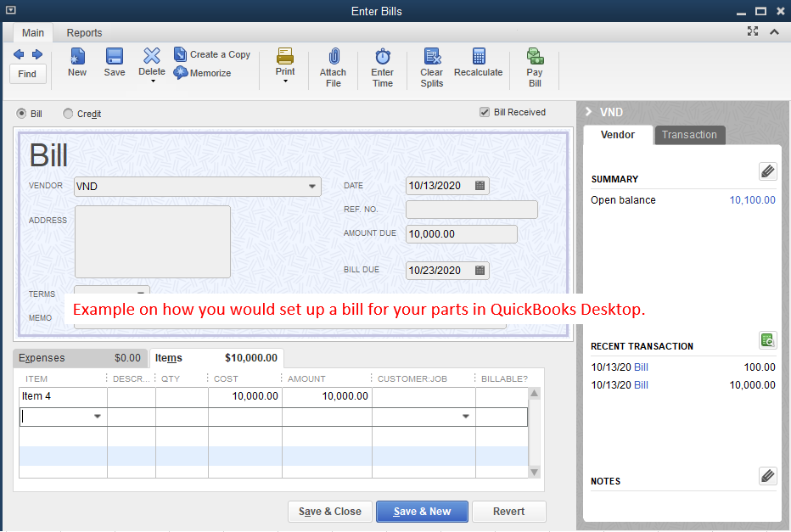Viewport: 791px width, 532px height.
Task: Open the 10,000.00 Bill recent transaction link
Action: (641, 384)
